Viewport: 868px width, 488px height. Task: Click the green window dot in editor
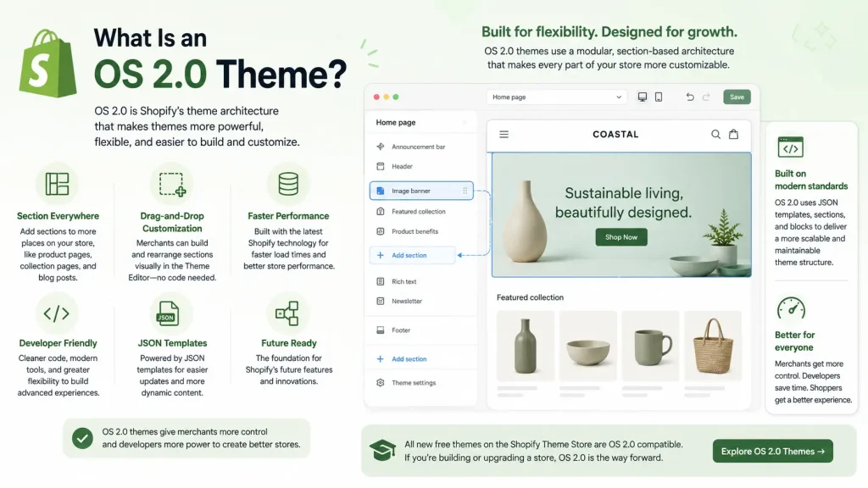point(396,97)
